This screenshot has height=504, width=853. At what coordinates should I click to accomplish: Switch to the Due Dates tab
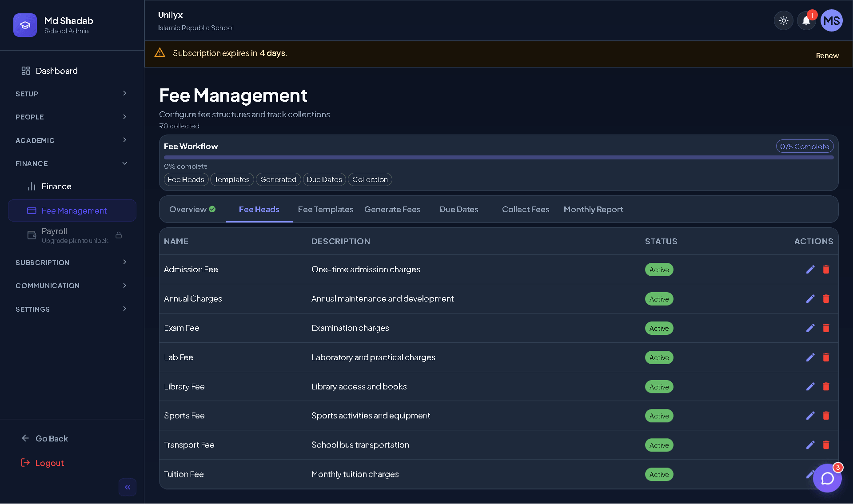459,209
